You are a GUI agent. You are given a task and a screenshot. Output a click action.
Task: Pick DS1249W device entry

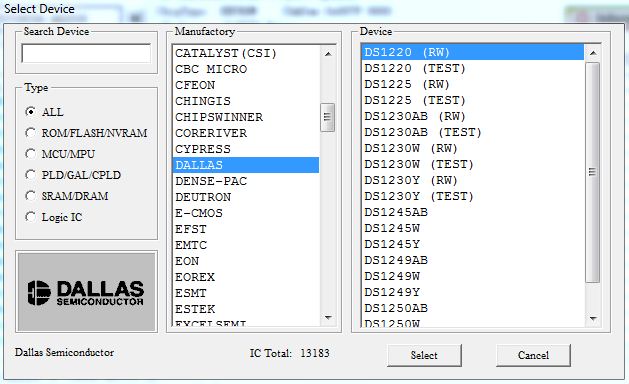point(473,276)
